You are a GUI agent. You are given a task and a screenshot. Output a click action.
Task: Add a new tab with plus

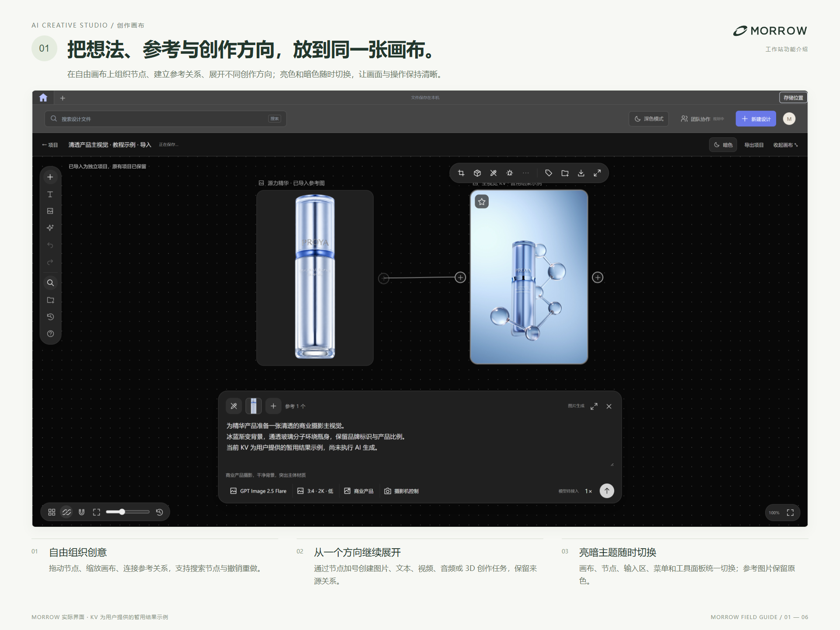pos(63,98)
